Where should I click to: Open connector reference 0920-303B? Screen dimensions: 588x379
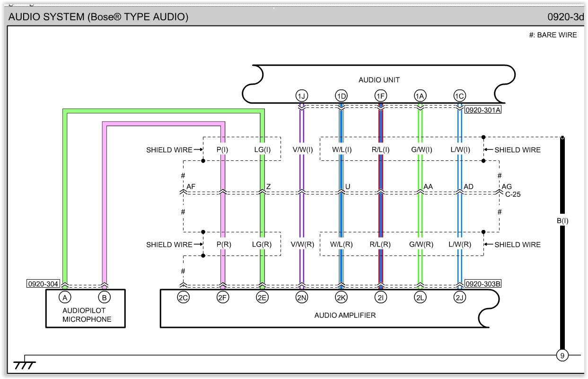(483, 284)
